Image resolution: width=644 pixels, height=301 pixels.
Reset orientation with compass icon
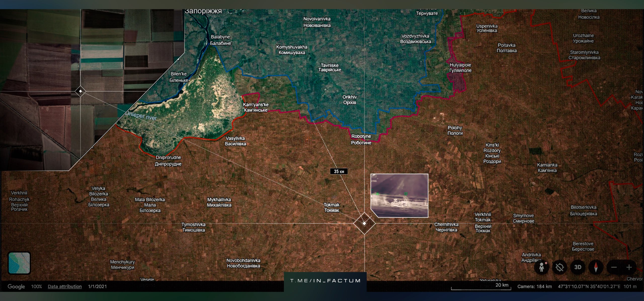pyautogui.click(x=596, y=267)
